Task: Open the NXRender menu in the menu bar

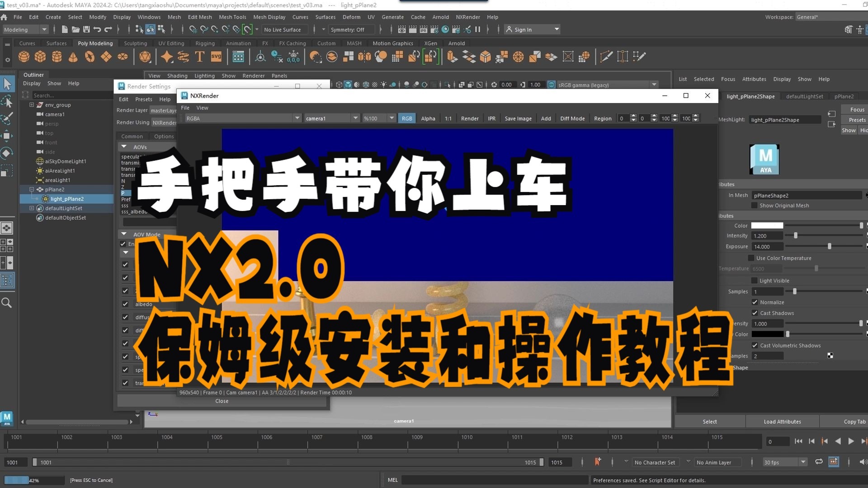Action: pyautogui.click(x=468, y=17)
